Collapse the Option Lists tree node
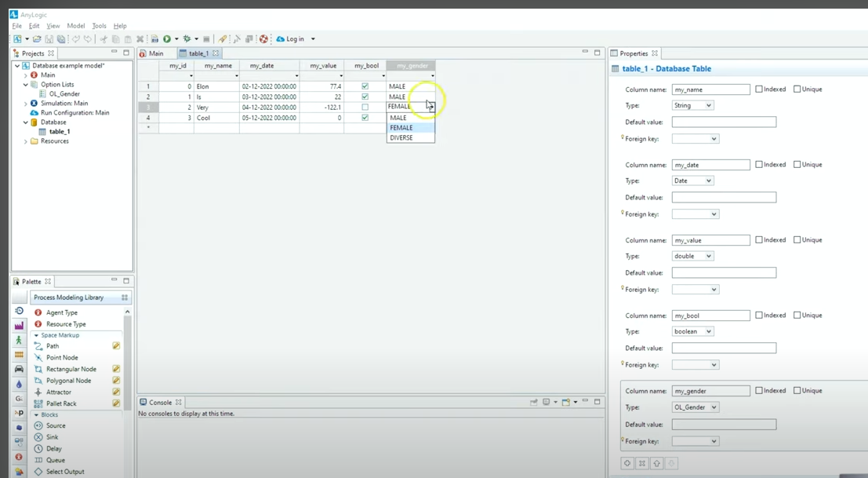This screenshot has width=868, height=478. [26, 85]
